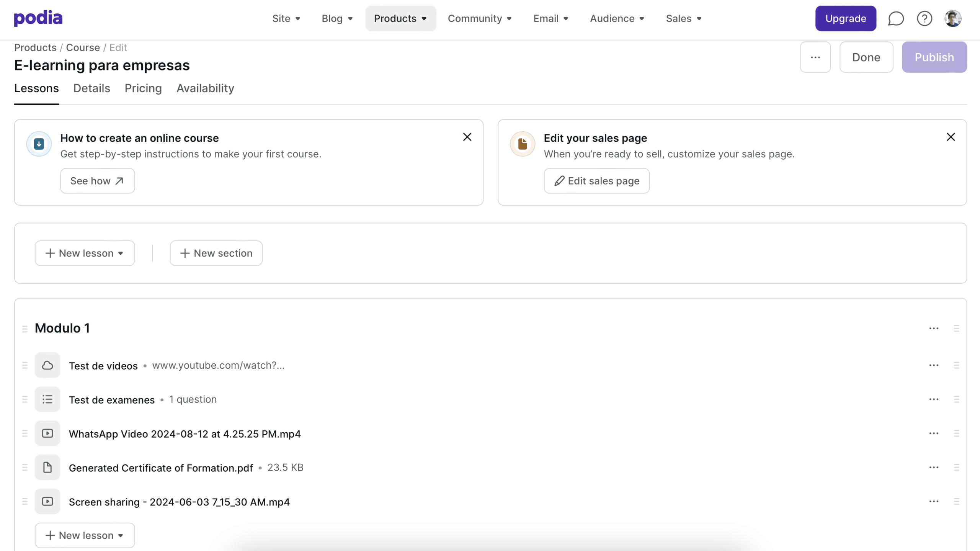Click the right reorder handle of WhatsApp Video
This screenshot has height=551, width=980.
[x=957, y=433]
